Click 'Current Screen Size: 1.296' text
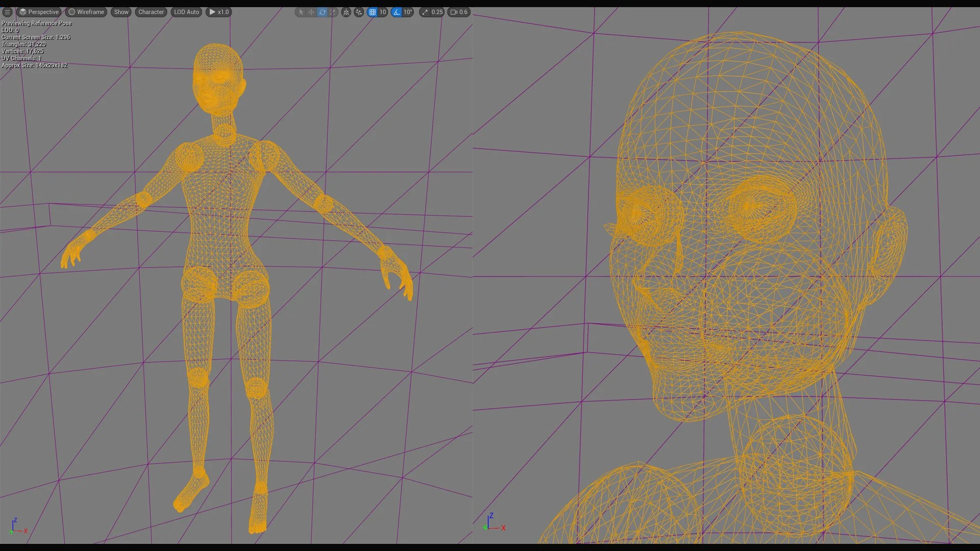The image size is (980, 551). click(x=36, y=37)
